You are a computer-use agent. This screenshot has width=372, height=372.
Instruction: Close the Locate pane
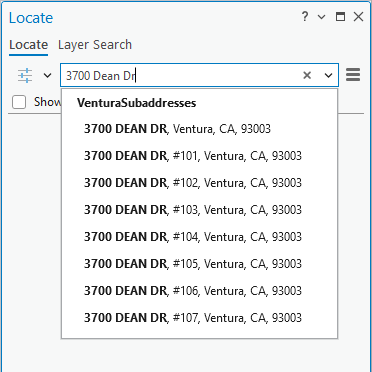(358, 17)
